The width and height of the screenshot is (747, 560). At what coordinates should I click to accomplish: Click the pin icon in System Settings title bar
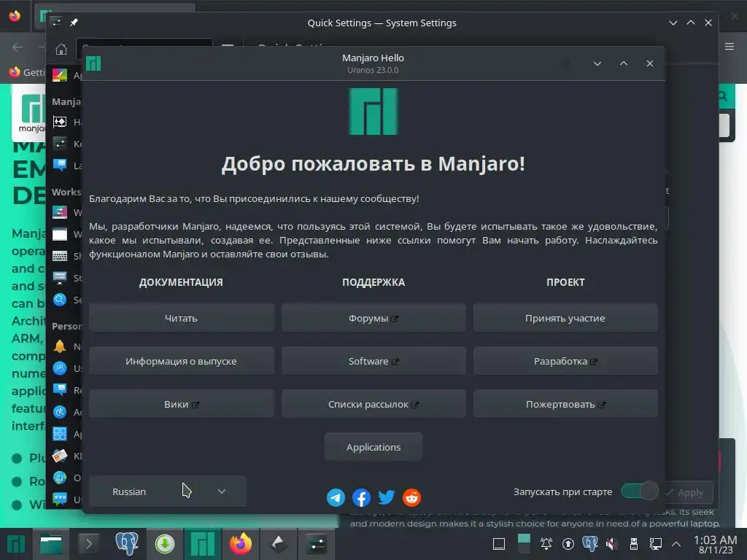(74, 23)
